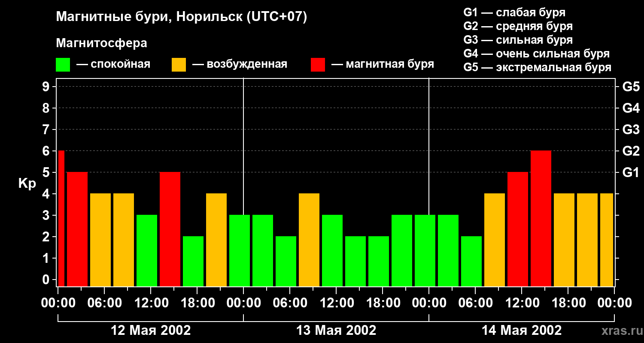Click the red Kp 5 bar after 12:00 on 12 Мая
The height and width of the screenshot is (343, 644).
170,229
